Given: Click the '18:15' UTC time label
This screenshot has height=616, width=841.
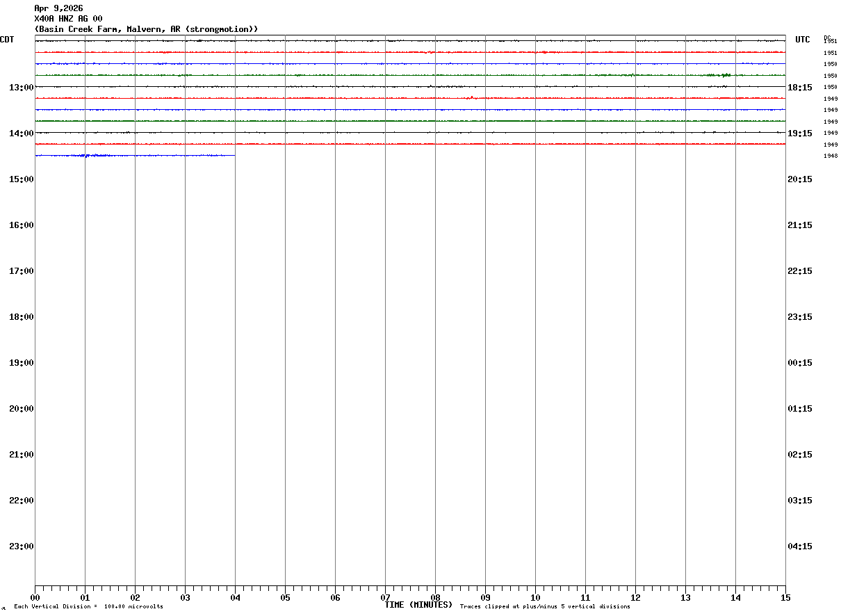Looking at the screenshot, I should point(800,87).
